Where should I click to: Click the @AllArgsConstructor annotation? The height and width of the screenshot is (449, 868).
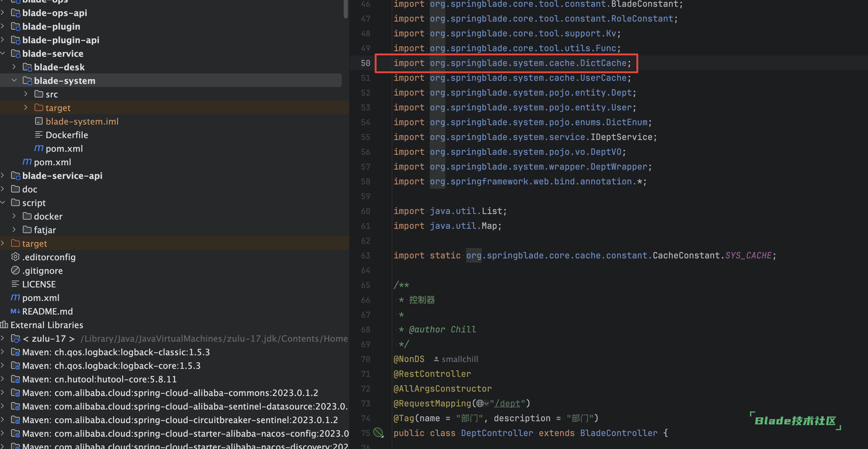coord(442,389)
